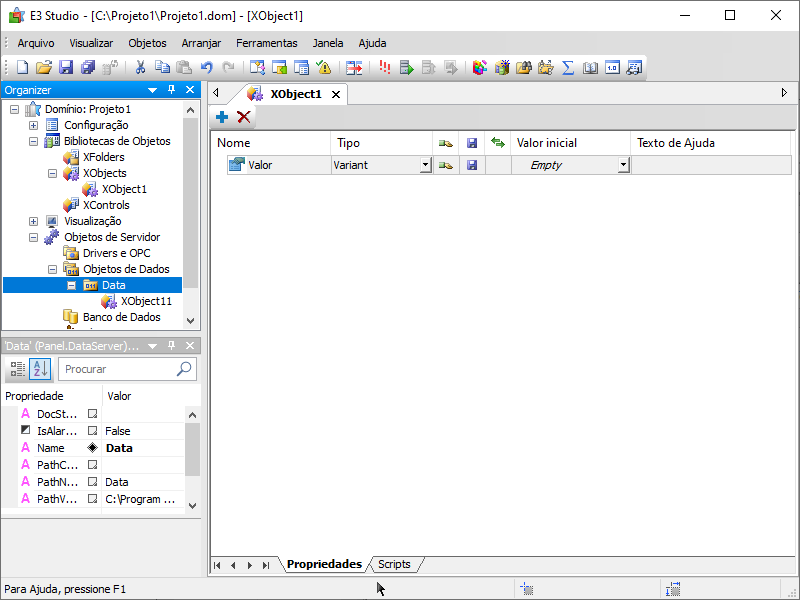The width and height of the screenshot is (800, 600).
Task: Click the Procurar search field
Action: (x=118, y=369)
